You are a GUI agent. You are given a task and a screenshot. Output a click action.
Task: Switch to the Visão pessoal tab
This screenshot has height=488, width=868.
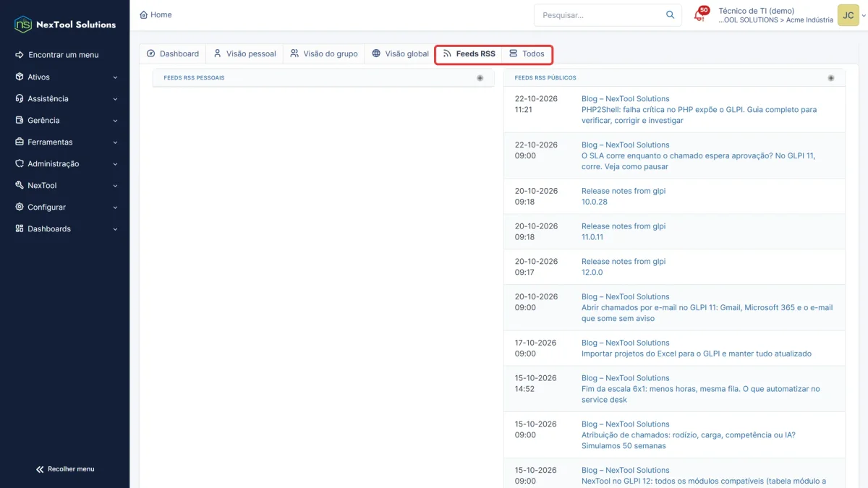click(x=244, y=53)
